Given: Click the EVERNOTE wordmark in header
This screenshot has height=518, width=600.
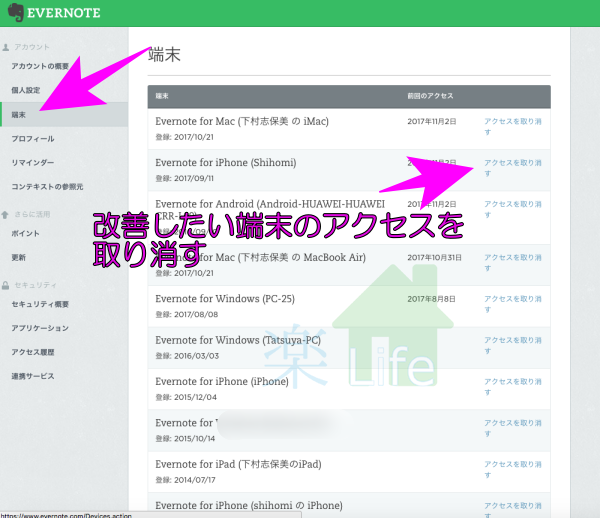Looking at the screenshot, I should click(x=64, y=13).
